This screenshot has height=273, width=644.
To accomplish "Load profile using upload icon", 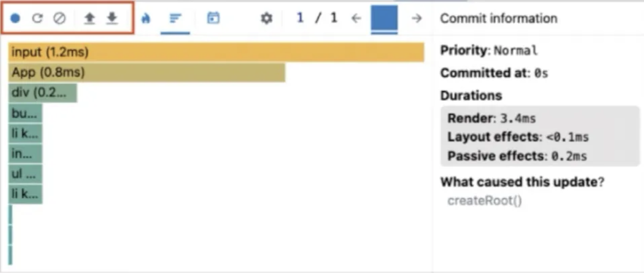I will 89,19.
